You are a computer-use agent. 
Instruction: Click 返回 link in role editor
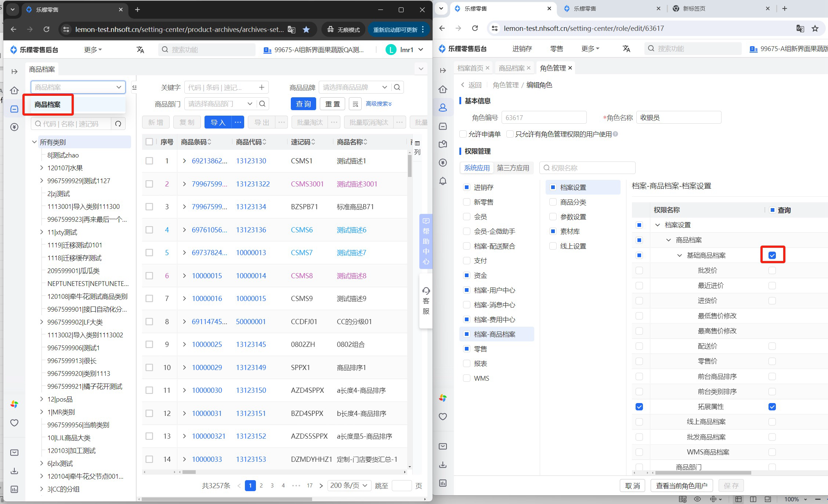(x=471, y=85)
